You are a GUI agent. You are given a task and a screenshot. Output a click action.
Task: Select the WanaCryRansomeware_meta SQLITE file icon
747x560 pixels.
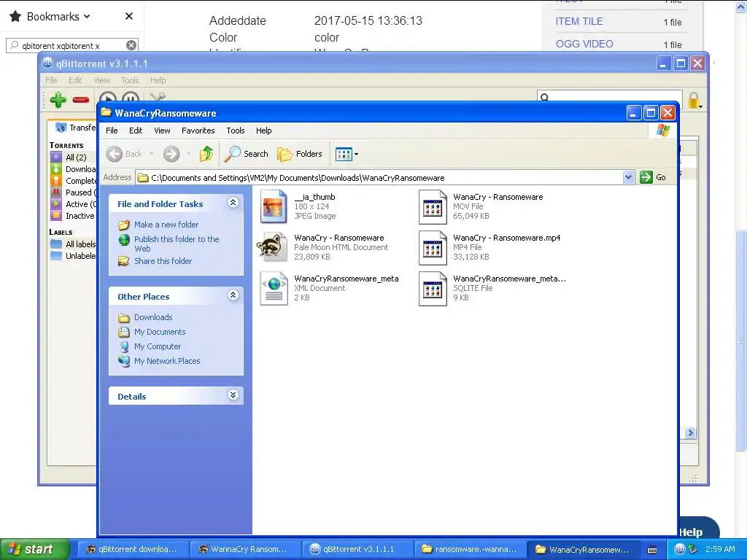click(433, 289)
